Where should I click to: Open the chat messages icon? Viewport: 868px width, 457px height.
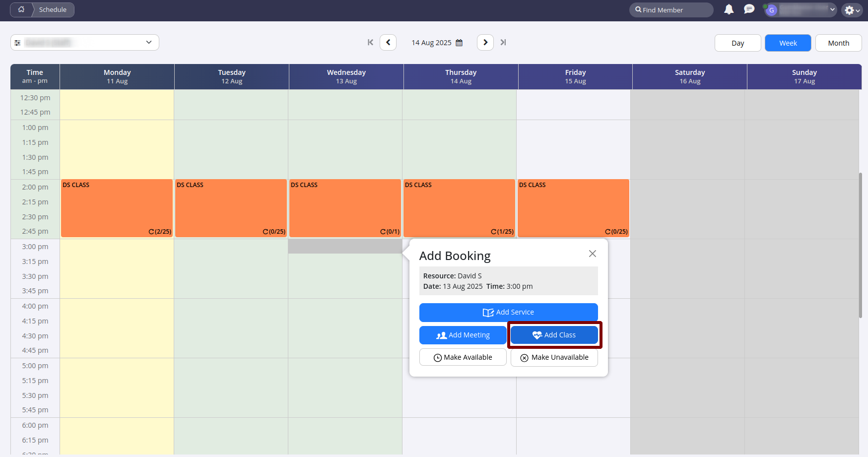(x=749, y=9)
